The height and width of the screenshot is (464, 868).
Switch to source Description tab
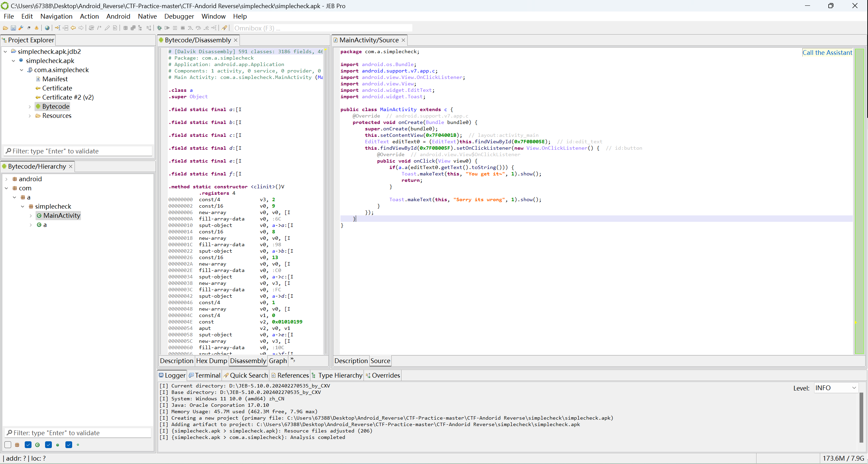351,361
